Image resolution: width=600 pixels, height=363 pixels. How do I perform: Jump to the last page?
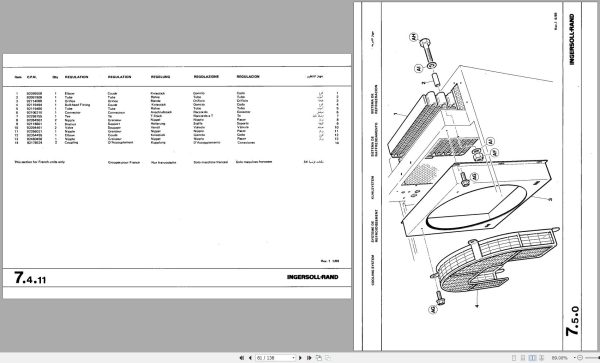tap(309, 358)
